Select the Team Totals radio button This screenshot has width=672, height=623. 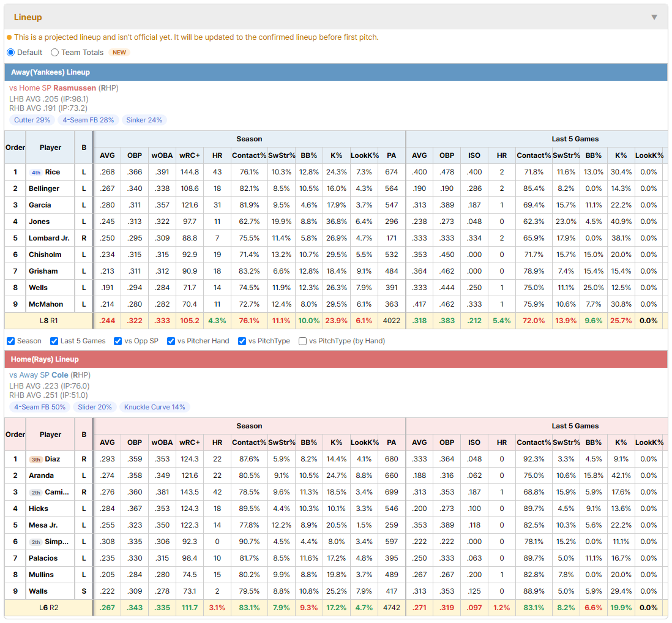[x=54, y=52]
